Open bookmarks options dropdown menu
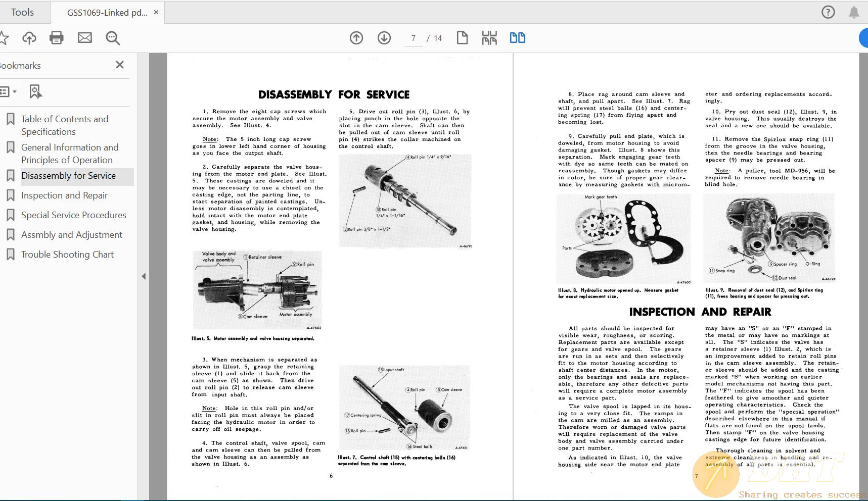 tap(9, 91)
